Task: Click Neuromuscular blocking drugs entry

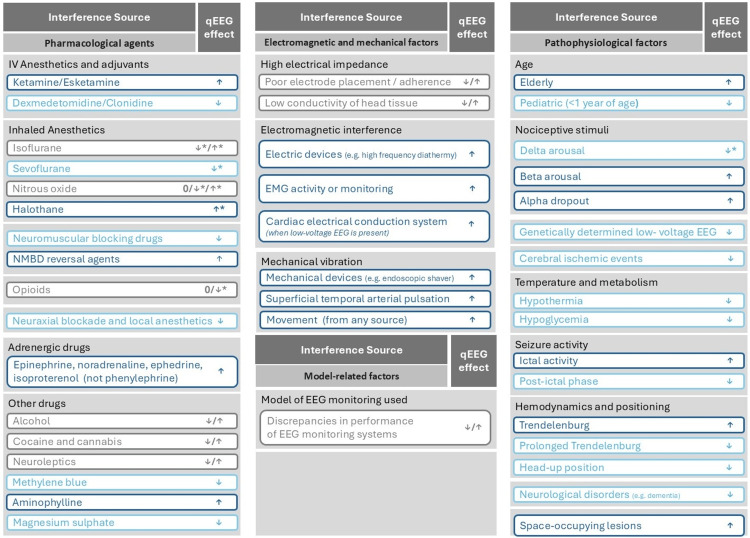Action: pos(122,238)
